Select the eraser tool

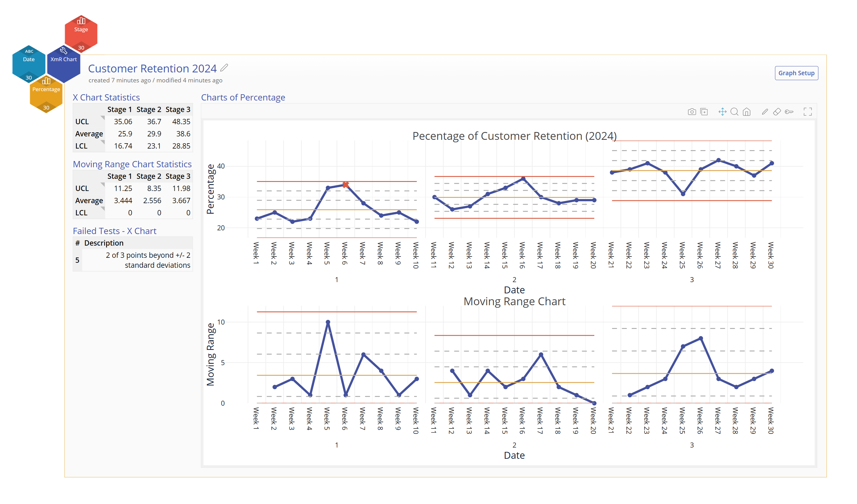coord(777,112)
